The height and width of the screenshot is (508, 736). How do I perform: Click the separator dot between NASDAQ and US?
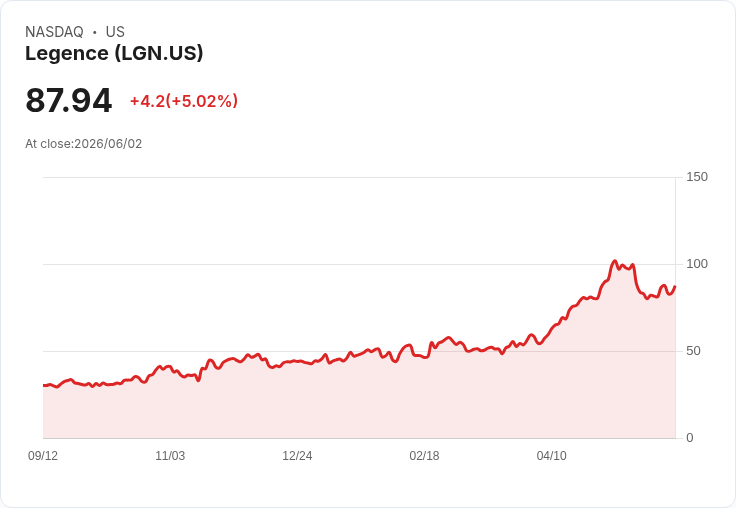tap(94, 32)
